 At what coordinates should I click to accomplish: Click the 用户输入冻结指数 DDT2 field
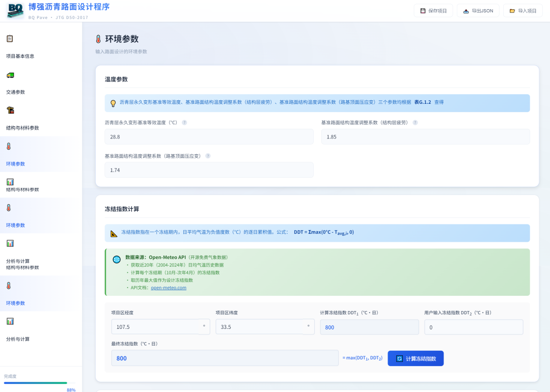coord(474,327)
